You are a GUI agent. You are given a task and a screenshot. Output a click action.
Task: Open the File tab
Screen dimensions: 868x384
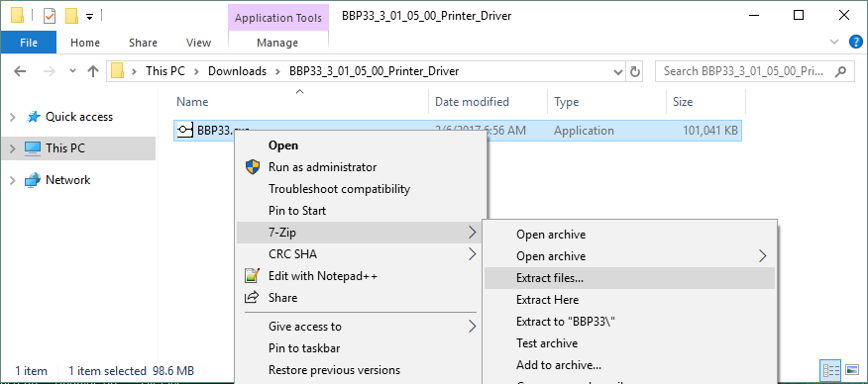pyautogui.click(x=28, y=43)
